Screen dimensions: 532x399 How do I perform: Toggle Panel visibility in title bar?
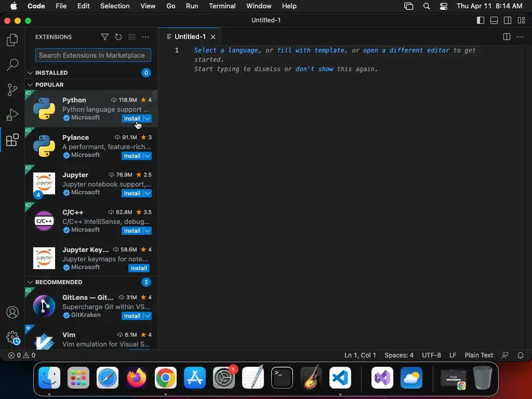click(x=494, y=20)
